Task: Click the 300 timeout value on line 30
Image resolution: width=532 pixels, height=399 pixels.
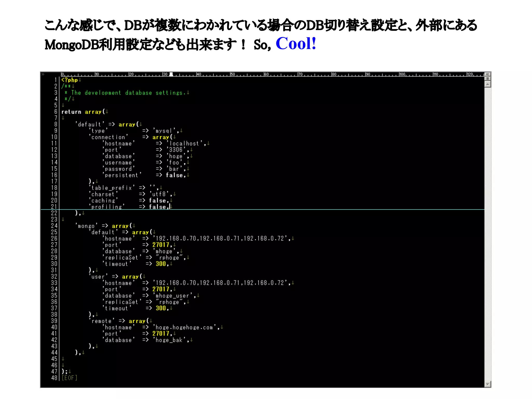Action: click(161, 264)
